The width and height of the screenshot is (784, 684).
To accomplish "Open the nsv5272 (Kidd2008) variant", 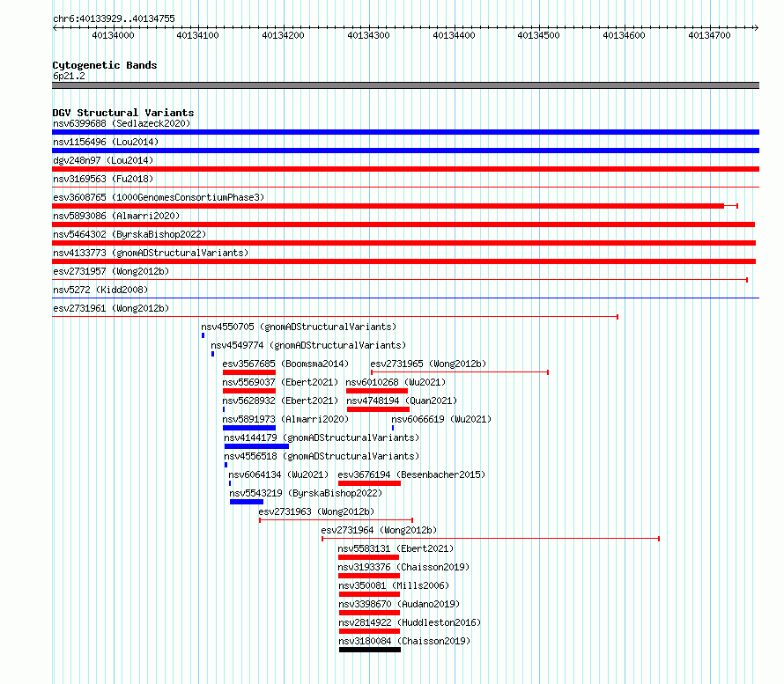I will (100, 290).
